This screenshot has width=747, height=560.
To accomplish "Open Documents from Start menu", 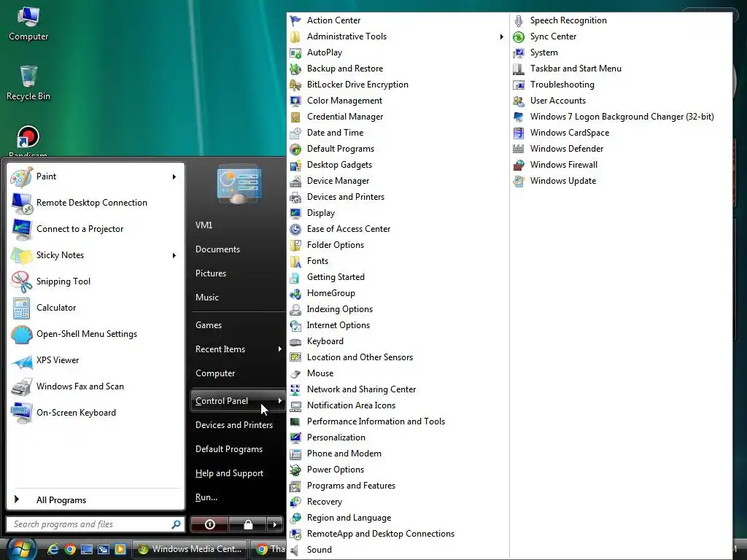I will [217, 249].
